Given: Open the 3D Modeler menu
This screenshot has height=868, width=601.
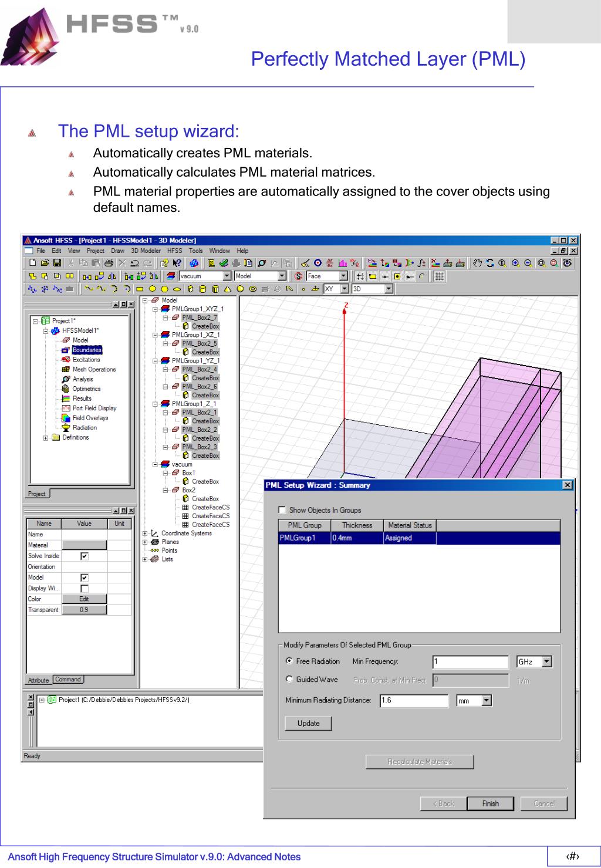Looking at the screenshot, I should click(146, 251).
